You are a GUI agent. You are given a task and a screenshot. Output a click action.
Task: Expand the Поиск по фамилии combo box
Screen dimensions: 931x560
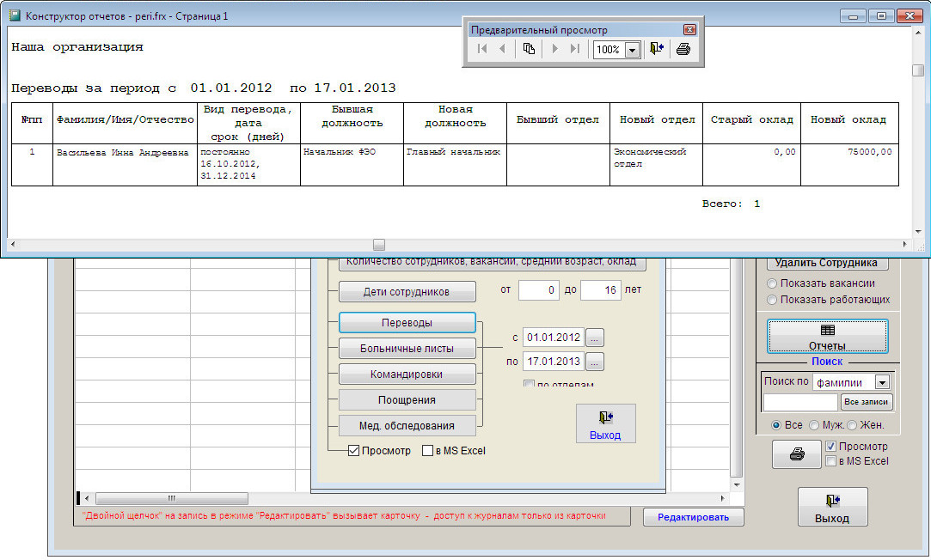[x=881, y=382]
